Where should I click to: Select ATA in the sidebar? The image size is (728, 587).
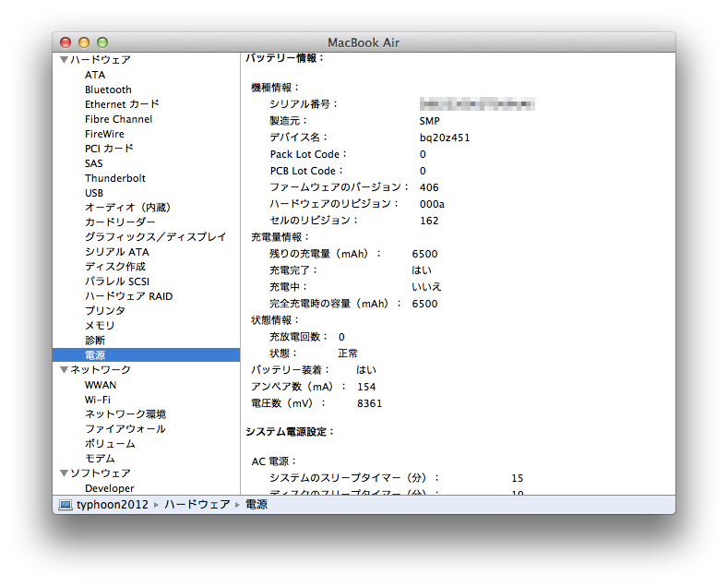pos(95,75)
